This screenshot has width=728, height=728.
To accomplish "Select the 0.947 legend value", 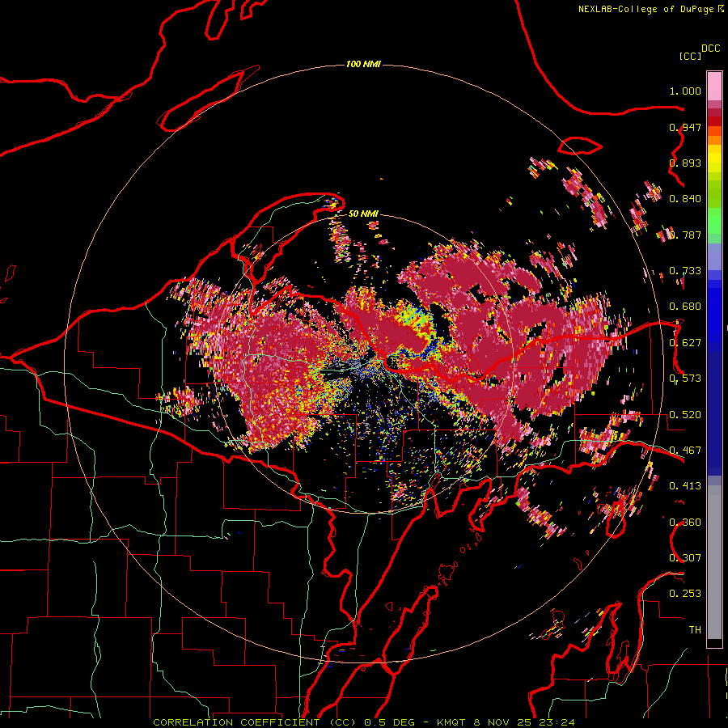I will click(x=685, y=127).
